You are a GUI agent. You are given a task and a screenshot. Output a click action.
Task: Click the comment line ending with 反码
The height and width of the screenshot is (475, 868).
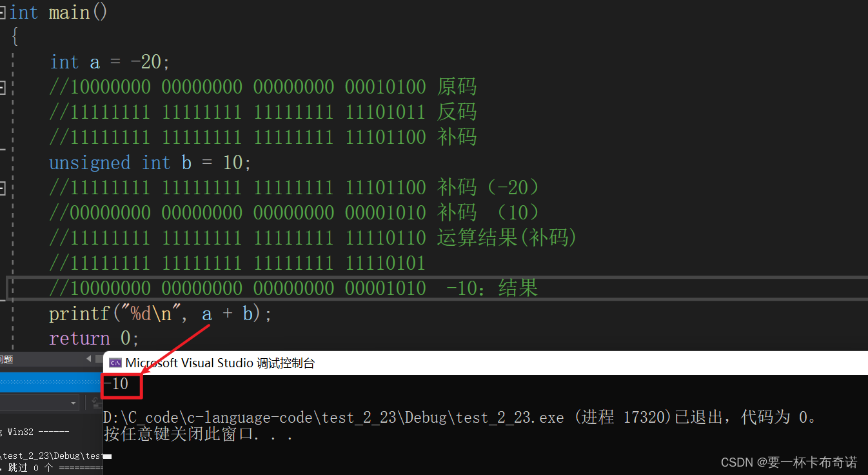point(263,112)
